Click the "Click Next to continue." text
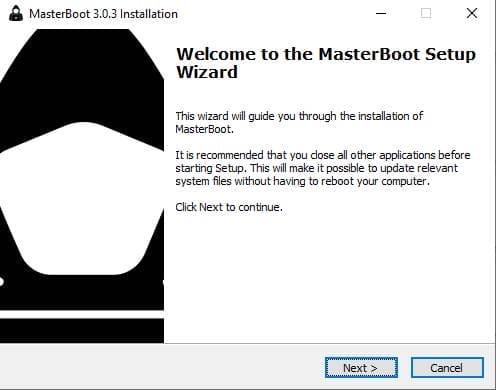Screen dimensions: 496x390 click(229, 207)
